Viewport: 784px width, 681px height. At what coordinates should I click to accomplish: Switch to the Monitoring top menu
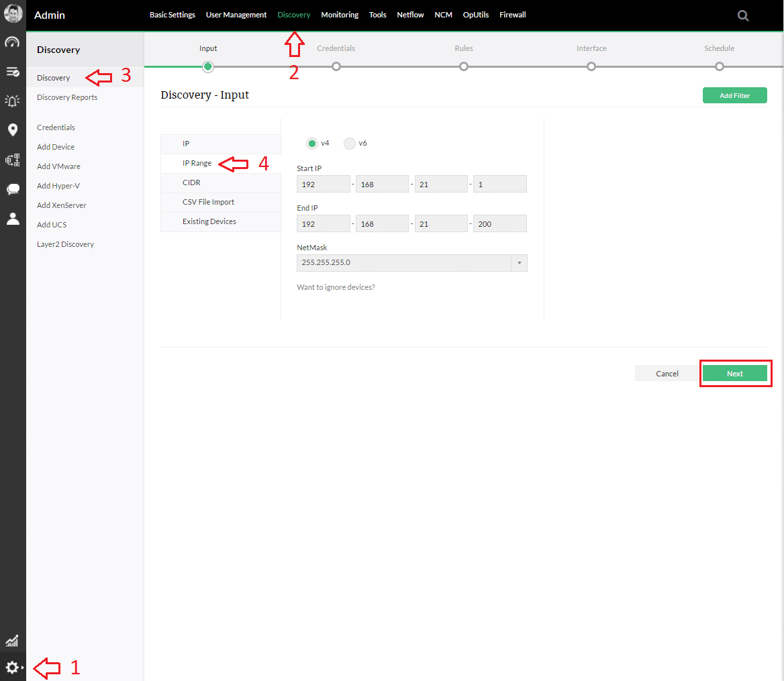340,15
